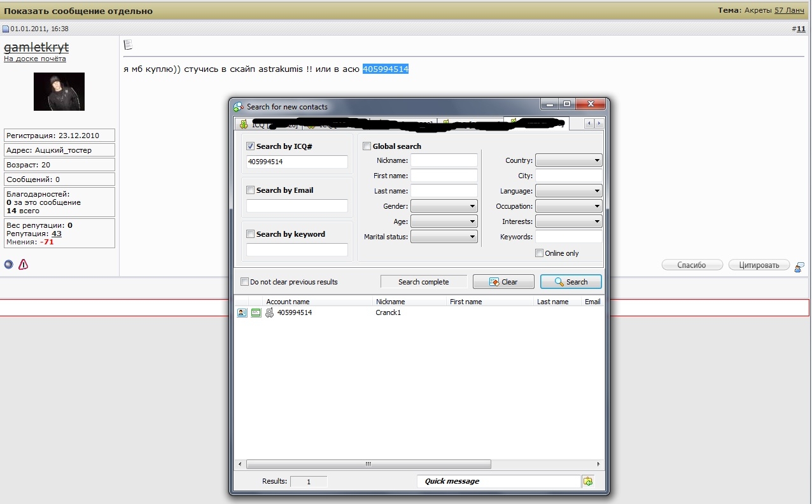The height and width of the screenshot is (504, 812).
Task: Tick the Global search checkbox
Action: coord(367,146)
